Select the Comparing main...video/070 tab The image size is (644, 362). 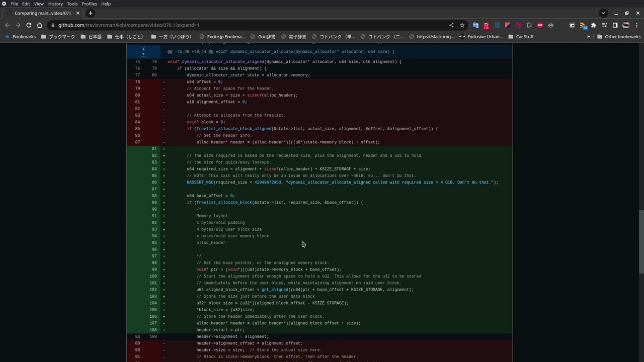click(x=43, y=13)
